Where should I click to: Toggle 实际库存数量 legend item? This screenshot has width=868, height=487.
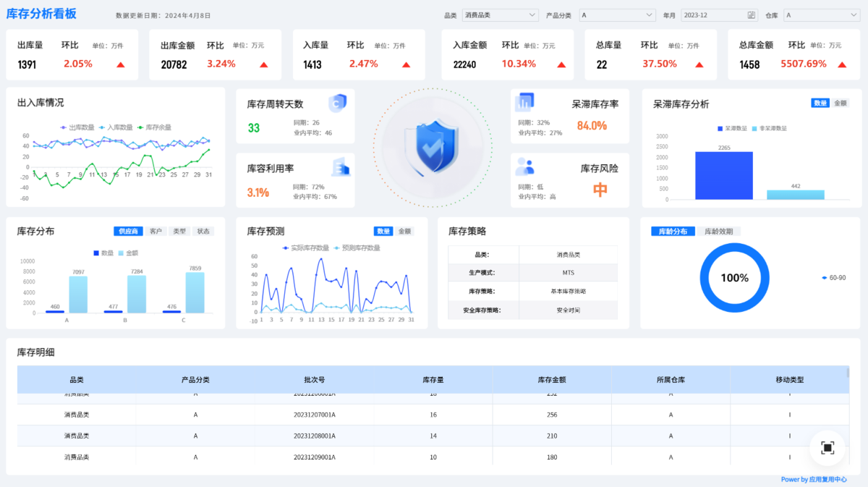[x=306, y=248]
